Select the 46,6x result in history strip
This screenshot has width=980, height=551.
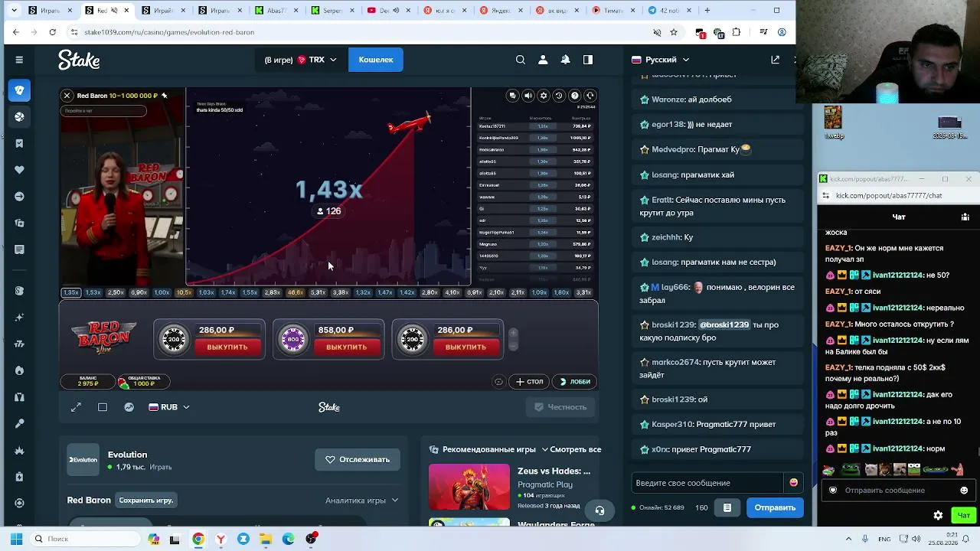295,292
